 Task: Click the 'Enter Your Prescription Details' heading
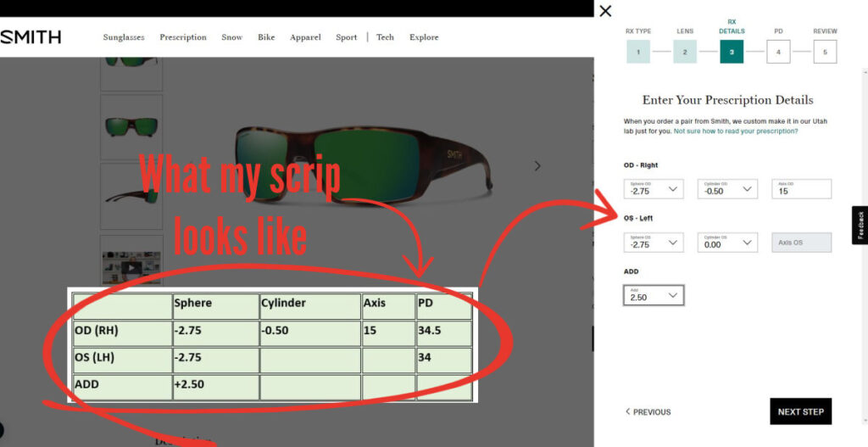click(x=727, y=100)
